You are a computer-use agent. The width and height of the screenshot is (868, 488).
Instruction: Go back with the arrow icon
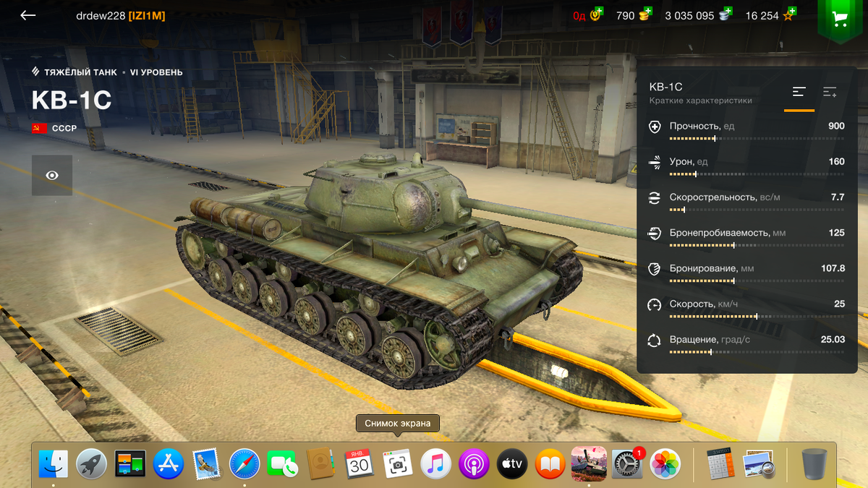[x=28, y=15]
